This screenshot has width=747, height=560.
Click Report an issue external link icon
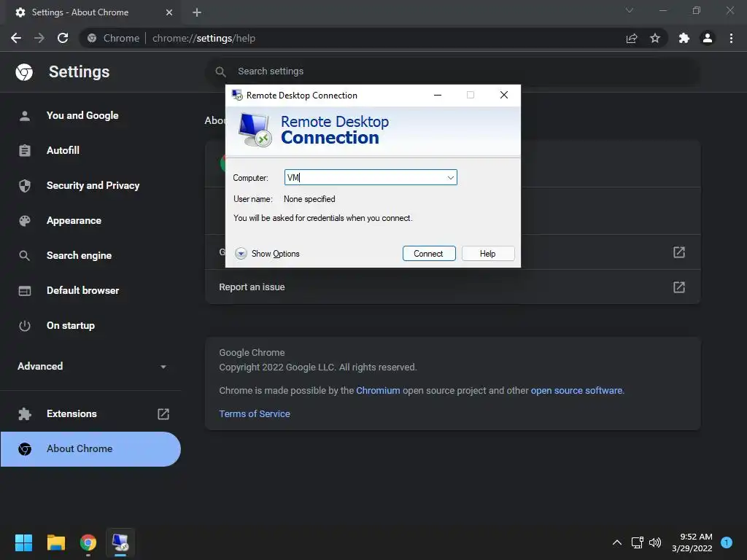[679, 287]
